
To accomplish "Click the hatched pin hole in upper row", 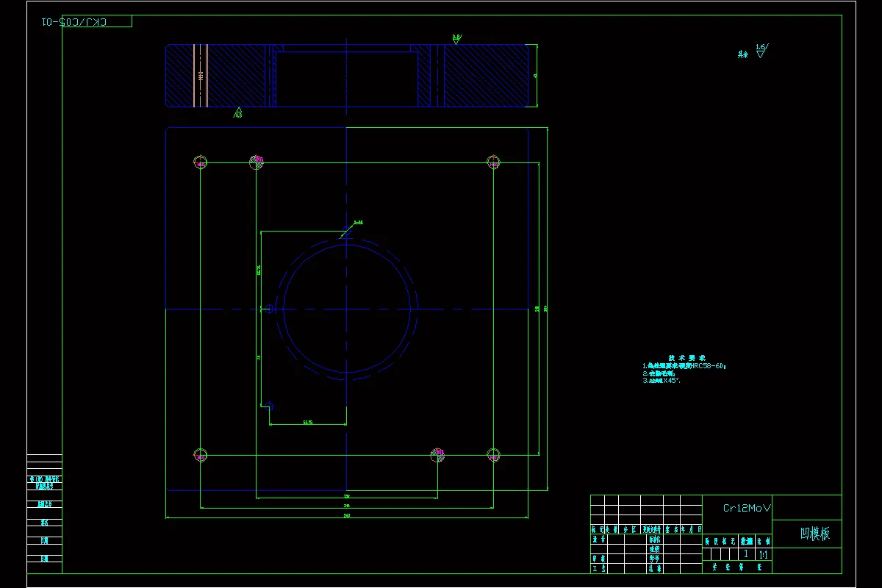I will tap(257, 162).
